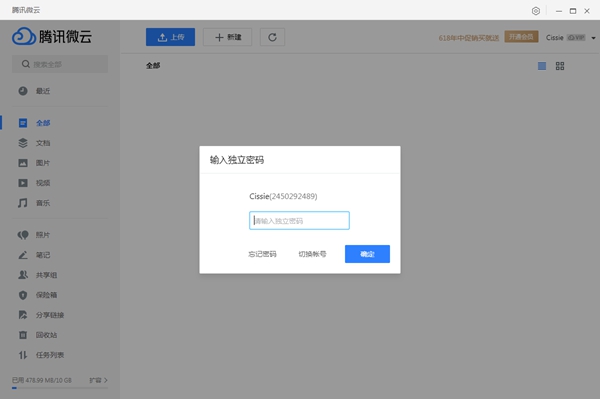Expand the Cissie account dropdown arrow

pos(593,38)
